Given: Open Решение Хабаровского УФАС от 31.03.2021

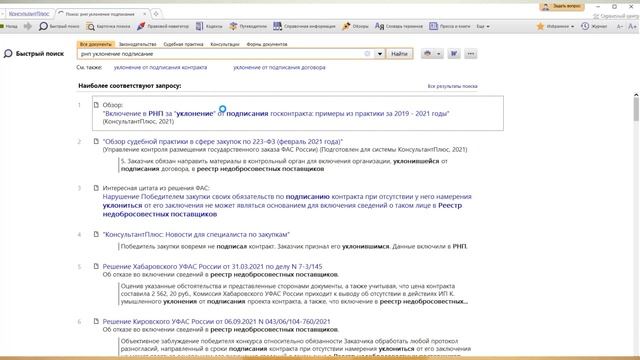Looking at the screenshot, I should 212,267.
